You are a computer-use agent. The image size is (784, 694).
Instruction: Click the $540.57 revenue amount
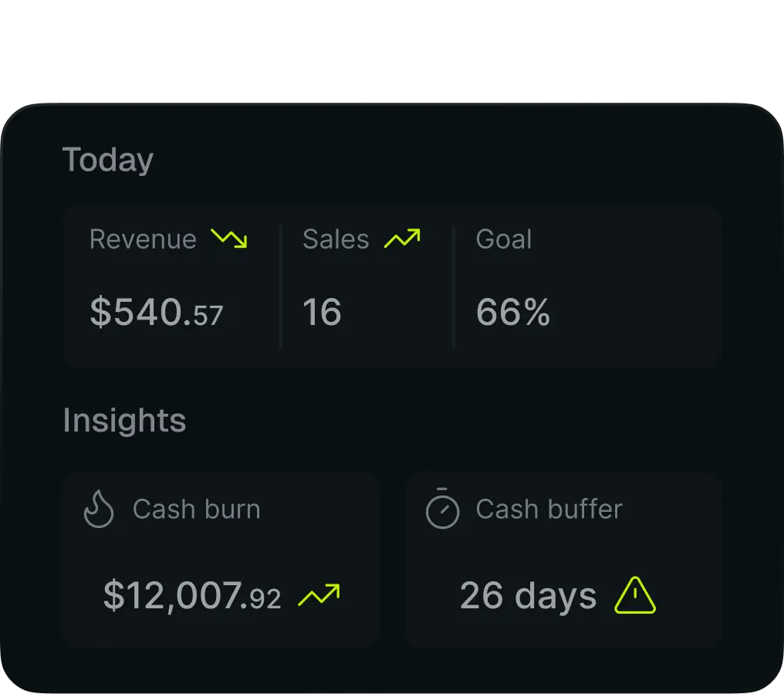157,312
